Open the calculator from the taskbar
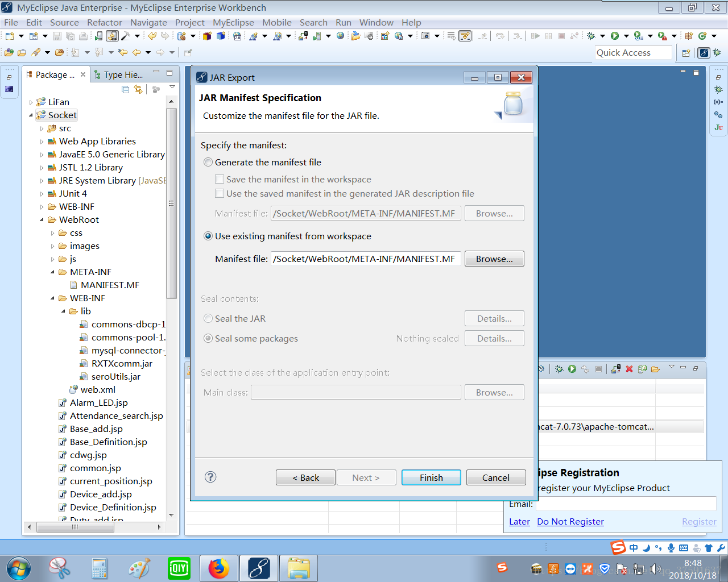The height and width of the screenshot is (582, 728). pos(100,568)
